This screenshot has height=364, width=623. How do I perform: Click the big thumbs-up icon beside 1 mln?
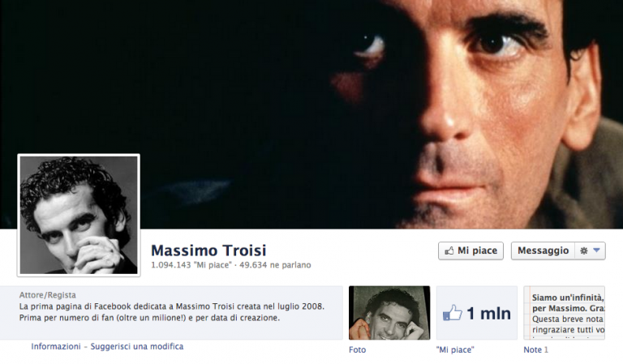click(453, 313)
